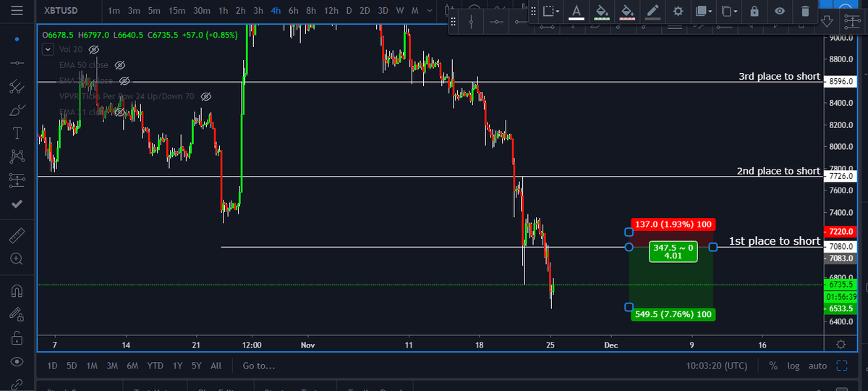868x391 pixels.
Task: Switch to the 1m interval
Action: 114,11
